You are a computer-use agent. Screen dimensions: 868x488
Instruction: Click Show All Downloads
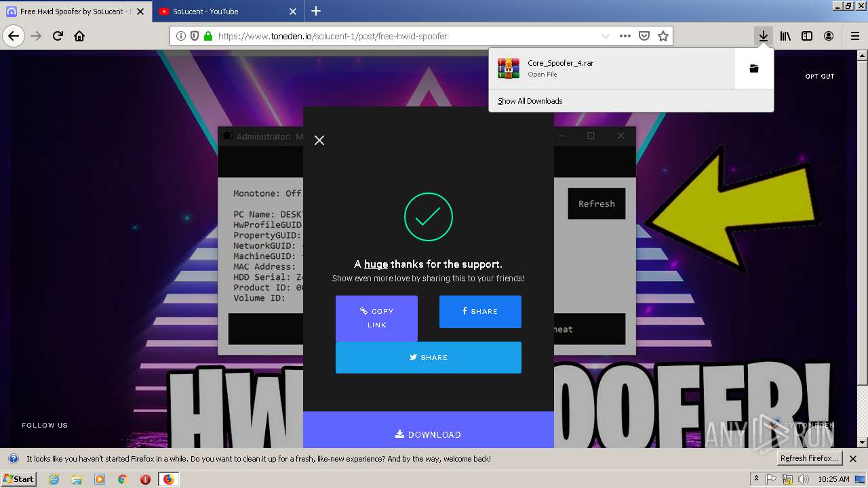(x=530, y=101)
